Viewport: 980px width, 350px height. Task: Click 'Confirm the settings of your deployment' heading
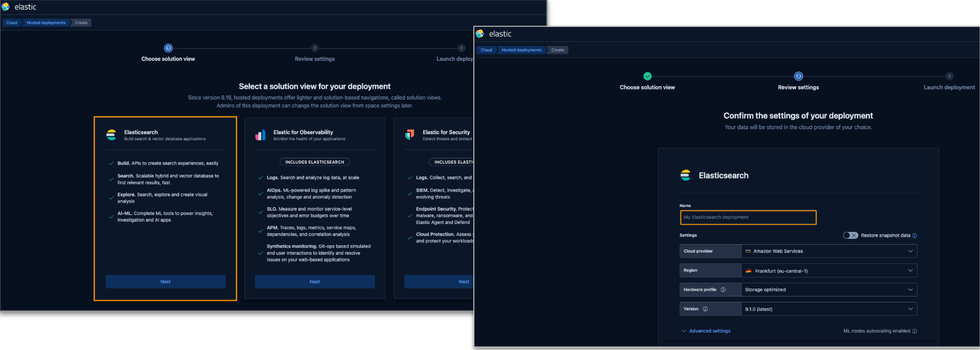pos(798,115)
